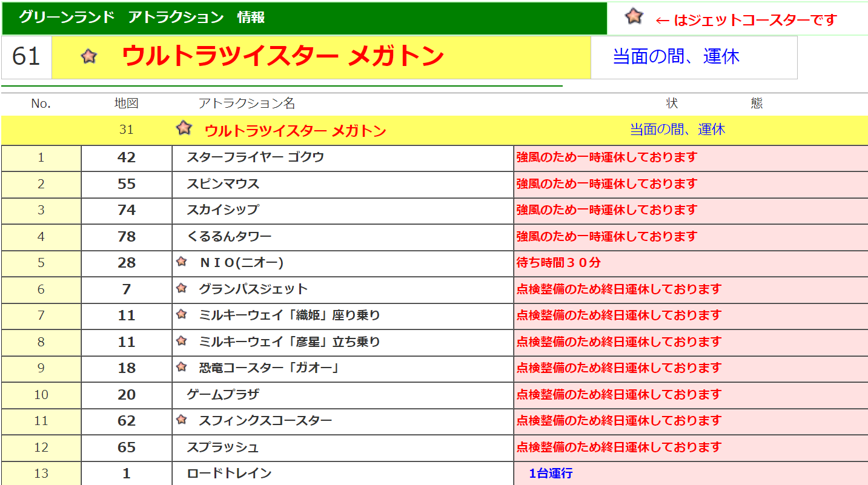Click the header グリーンランド アトラクション 情報
The width and height of the screenshot is (868, 485).
(x=142, y=18)
